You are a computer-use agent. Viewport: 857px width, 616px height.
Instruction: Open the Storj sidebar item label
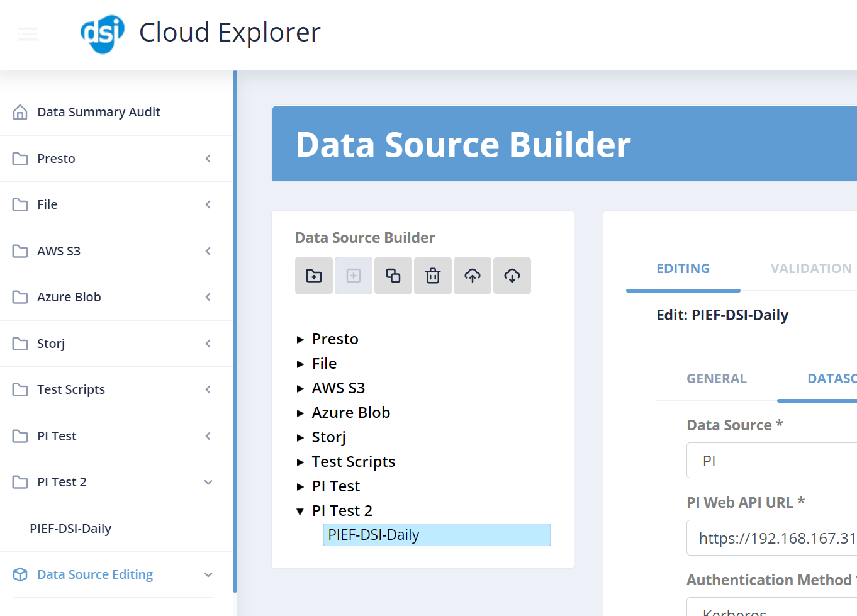(51, 344)
